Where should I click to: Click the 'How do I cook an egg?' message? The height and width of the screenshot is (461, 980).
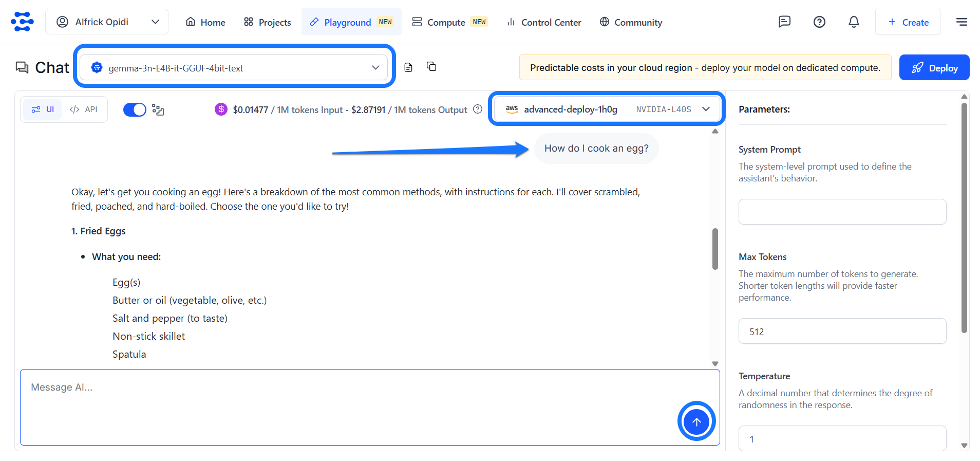596,148
